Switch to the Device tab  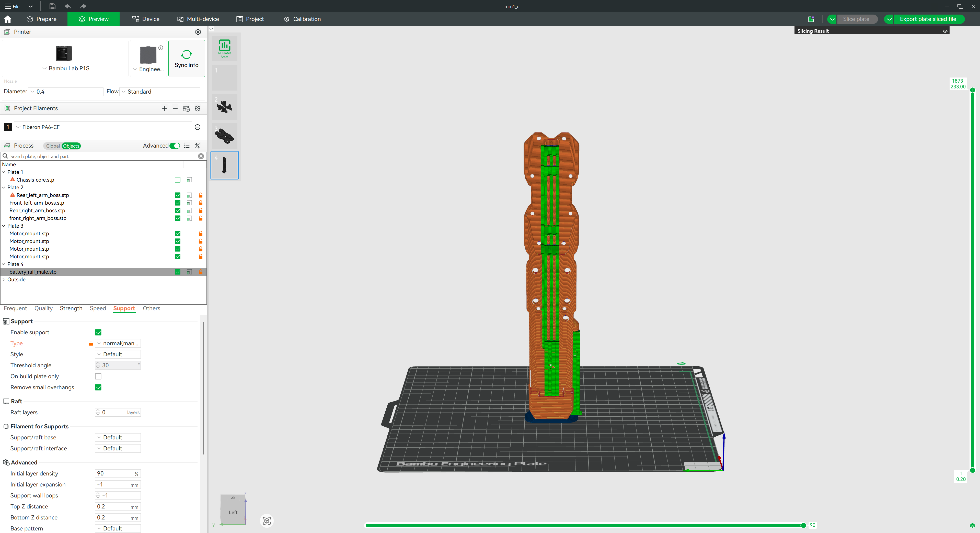coord(145,19)
